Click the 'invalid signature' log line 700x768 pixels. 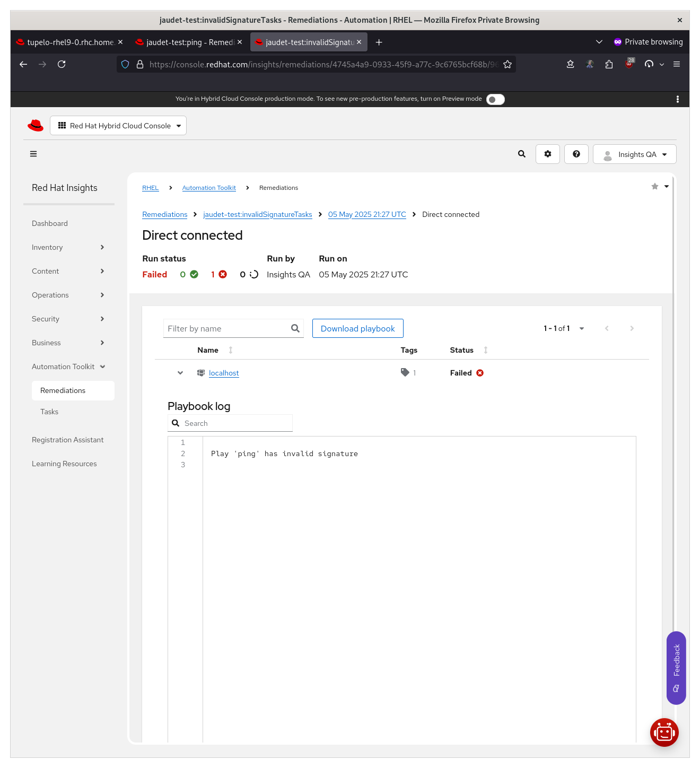pyautogui.click(x=284, y=453)
